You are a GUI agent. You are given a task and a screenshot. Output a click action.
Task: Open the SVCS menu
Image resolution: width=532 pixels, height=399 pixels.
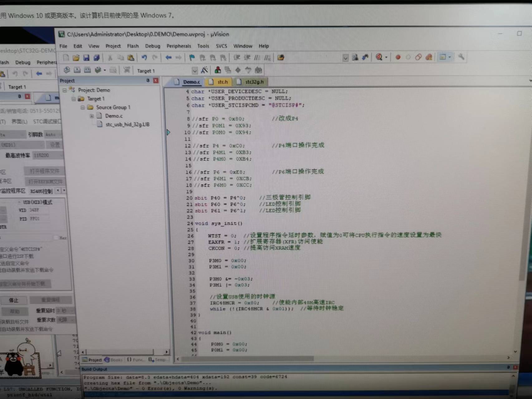pyautogui.click(x=221, y=46)
